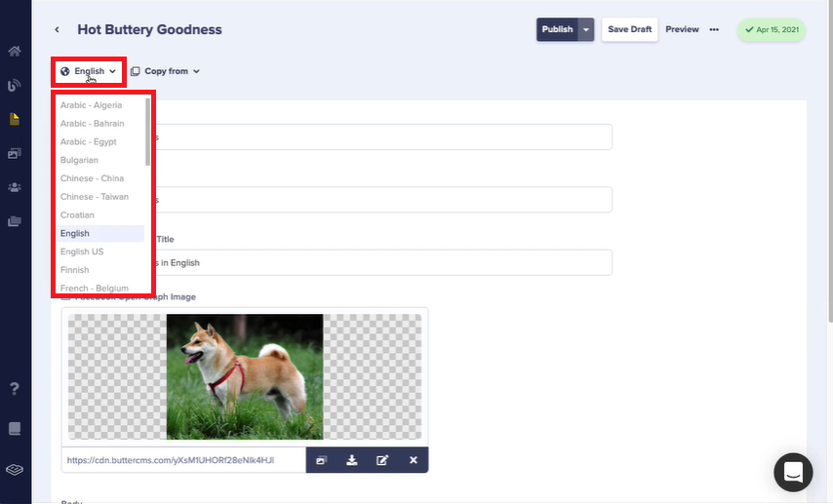Viewport: 833px width, 504px height.
Task: Open the layers stack icon in sidebar
Action: point(15,470)
